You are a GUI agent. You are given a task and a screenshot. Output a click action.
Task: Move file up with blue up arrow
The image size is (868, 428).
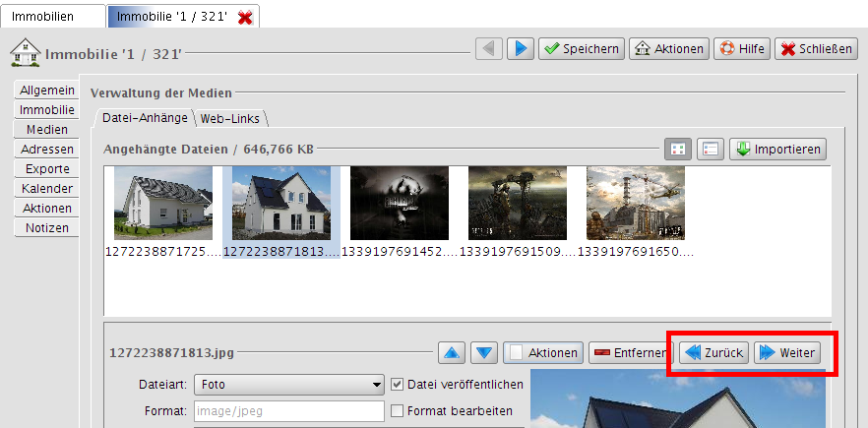pyautogui.click(x=451, y=352)
